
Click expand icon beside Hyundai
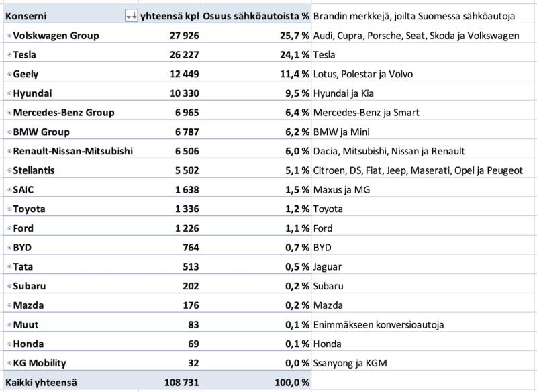pos(9,93)
